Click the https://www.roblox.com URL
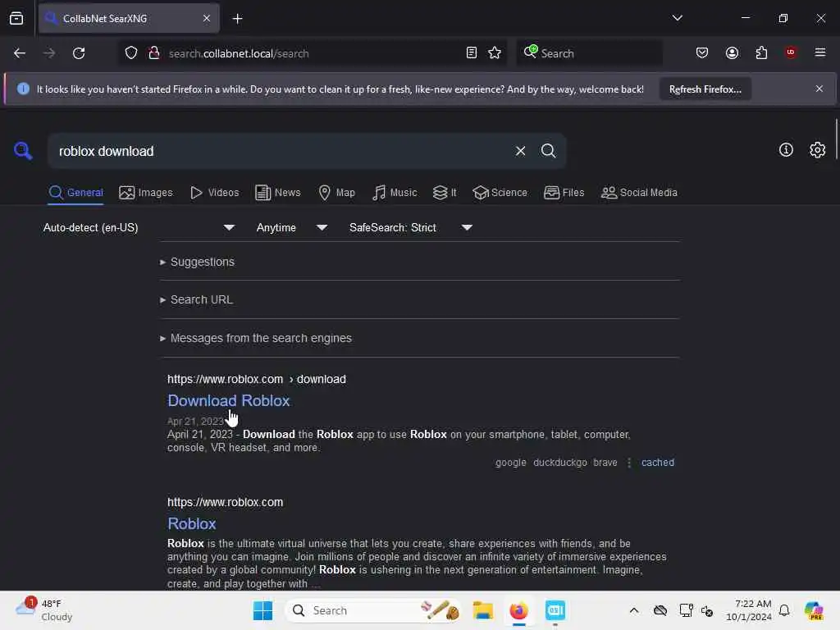The image size is (840, 630). coord(225,503)
